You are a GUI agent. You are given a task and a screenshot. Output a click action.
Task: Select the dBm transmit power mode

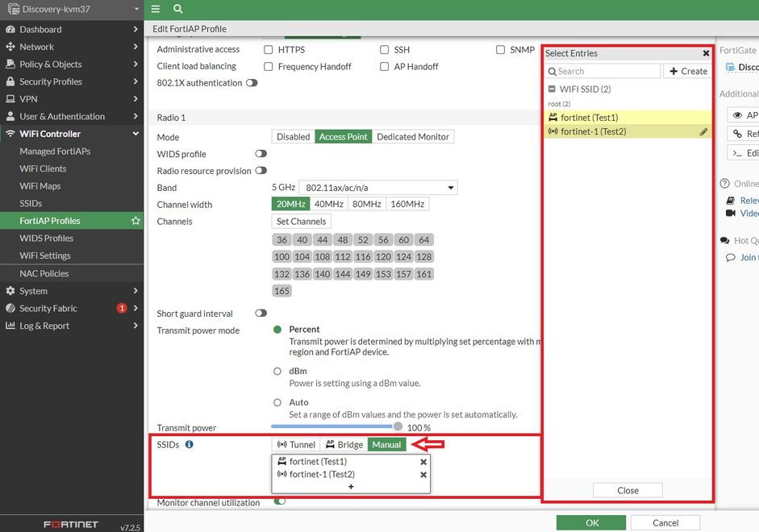tap(277, 372)
